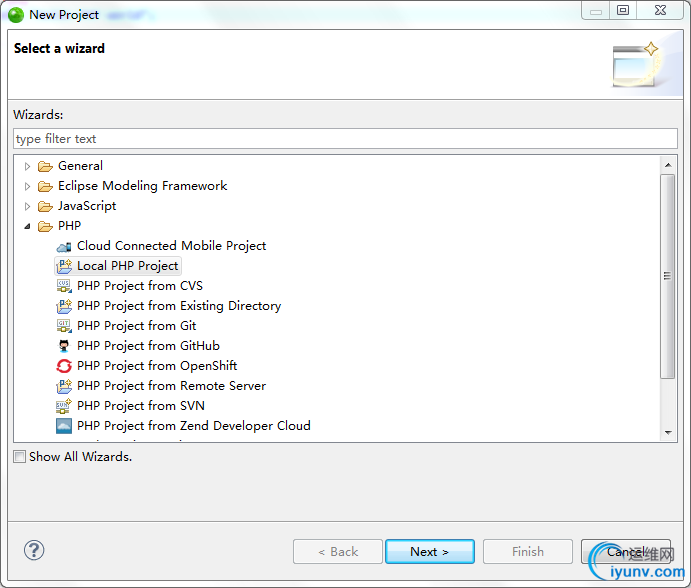Click the Cloud Connected Mobile Project icon

64,246
